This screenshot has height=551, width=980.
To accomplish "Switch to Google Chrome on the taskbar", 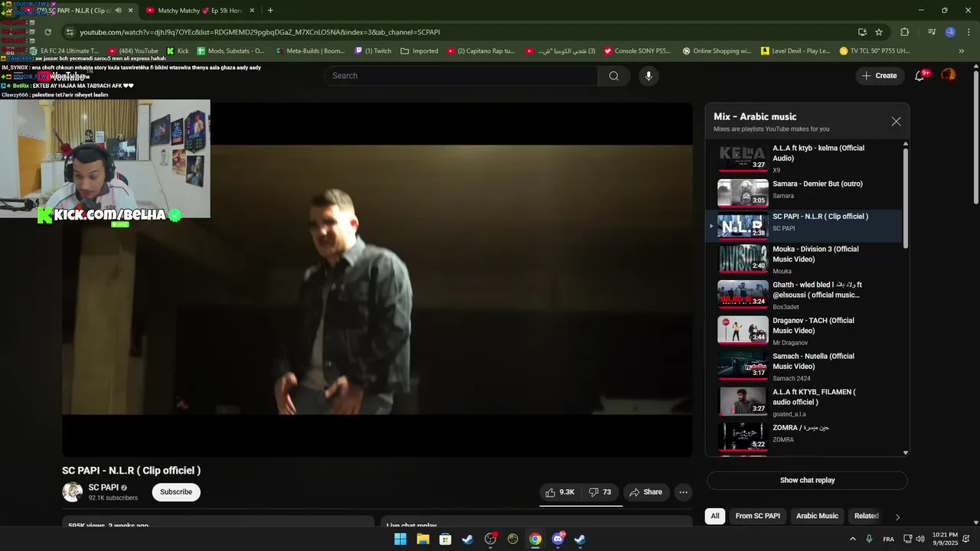I will coord(535,539).
